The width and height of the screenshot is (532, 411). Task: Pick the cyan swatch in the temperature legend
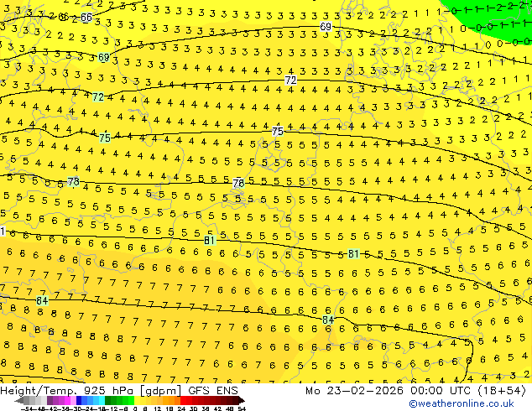102,400
